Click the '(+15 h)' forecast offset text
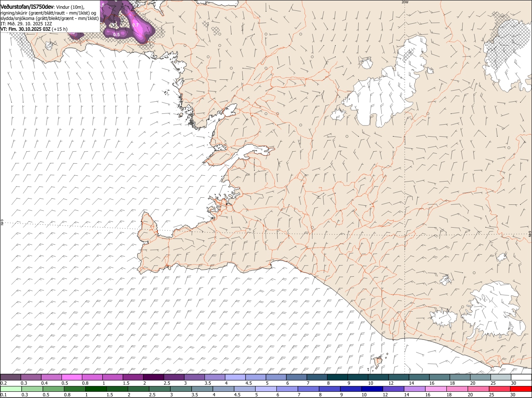 (x=60, y=29)
